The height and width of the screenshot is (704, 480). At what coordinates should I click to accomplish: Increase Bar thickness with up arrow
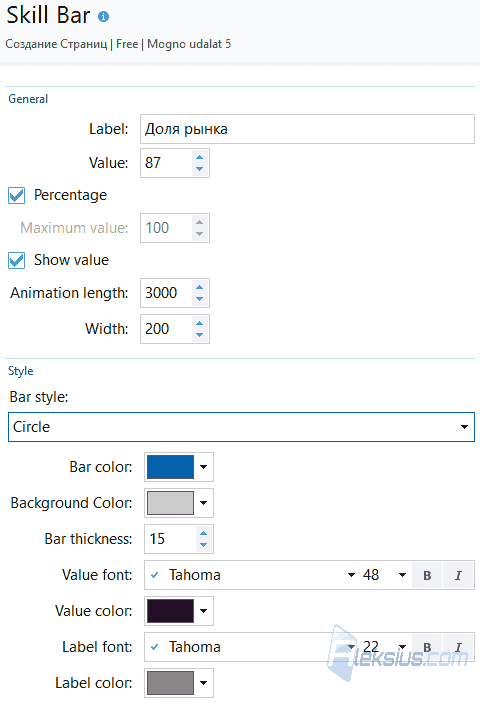pos(203,533)
